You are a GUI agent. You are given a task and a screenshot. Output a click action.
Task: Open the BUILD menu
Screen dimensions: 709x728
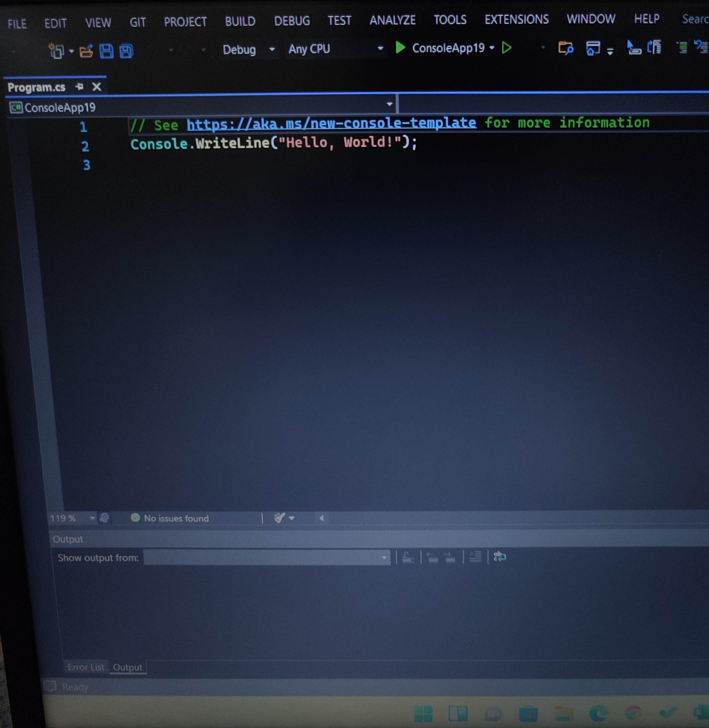point(240,22)
